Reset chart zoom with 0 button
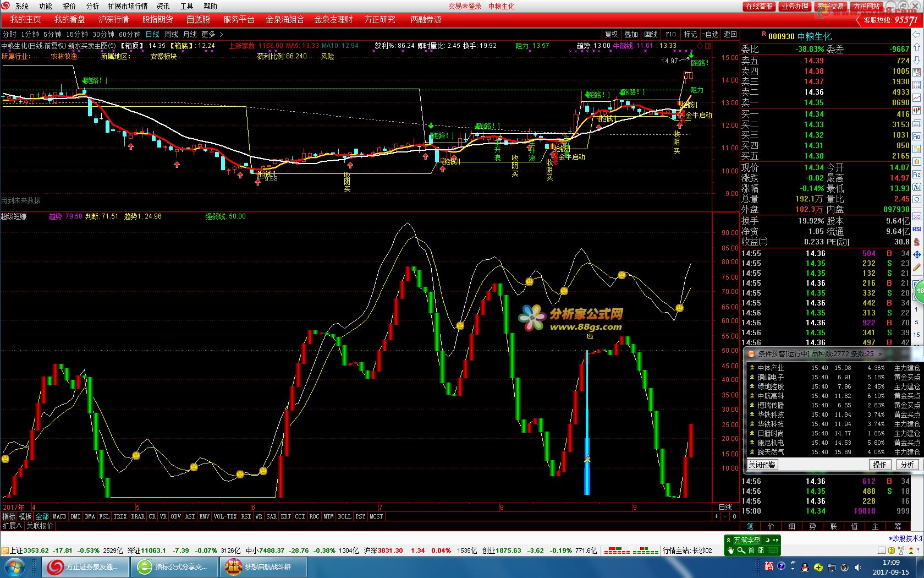 pyautogui.click(x=734, y=516)
